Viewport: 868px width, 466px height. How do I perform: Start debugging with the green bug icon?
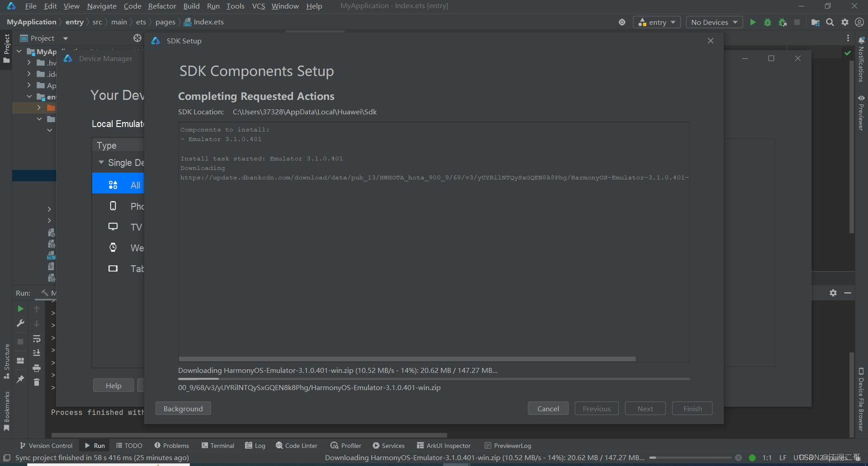click(x=768, y=22)
